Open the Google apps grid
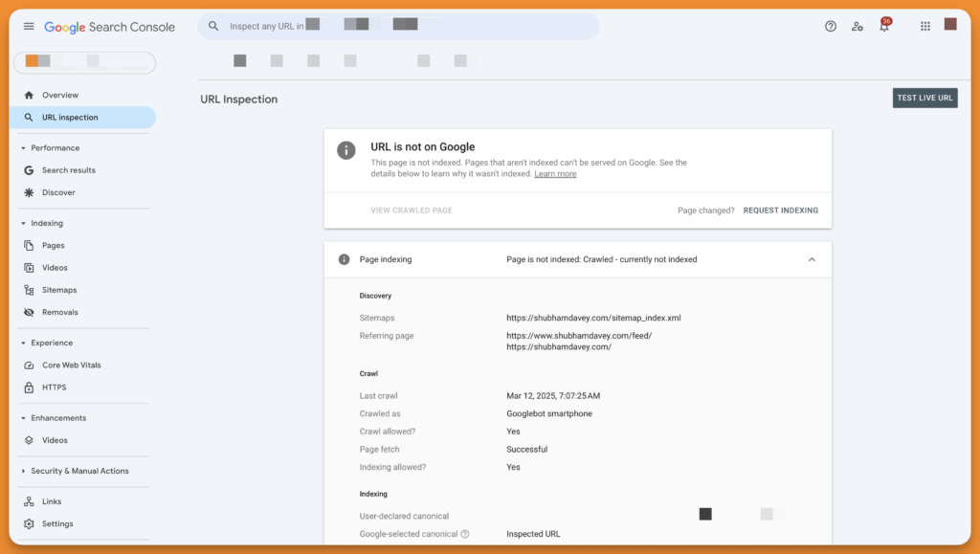Image resolution: width=980 pixels, height=554 pixels. coord(925,26)
